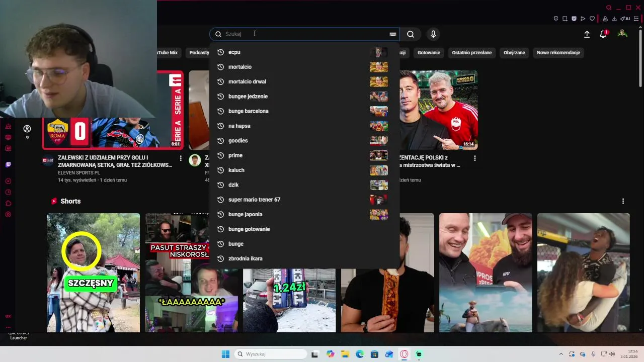Open the Szczęsny short thumbnail

pos(94,273)
